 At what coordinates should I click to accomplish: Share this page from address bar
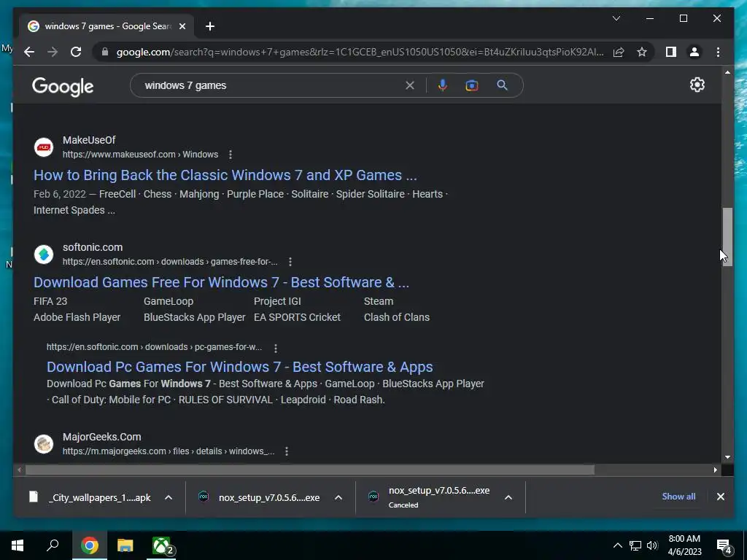coord(619,52)
